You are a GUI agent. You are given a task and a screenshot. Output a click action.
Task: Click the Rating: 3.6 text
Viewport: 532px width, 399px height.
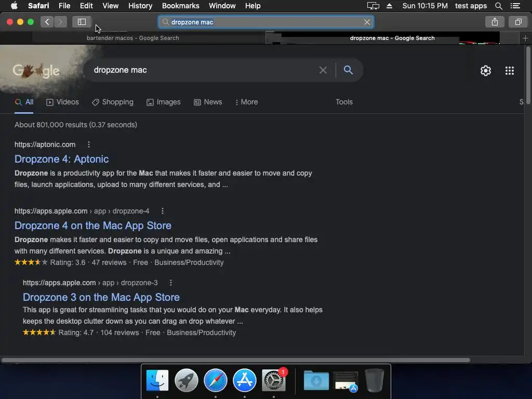pyautogui.click(x=68, y=262)
